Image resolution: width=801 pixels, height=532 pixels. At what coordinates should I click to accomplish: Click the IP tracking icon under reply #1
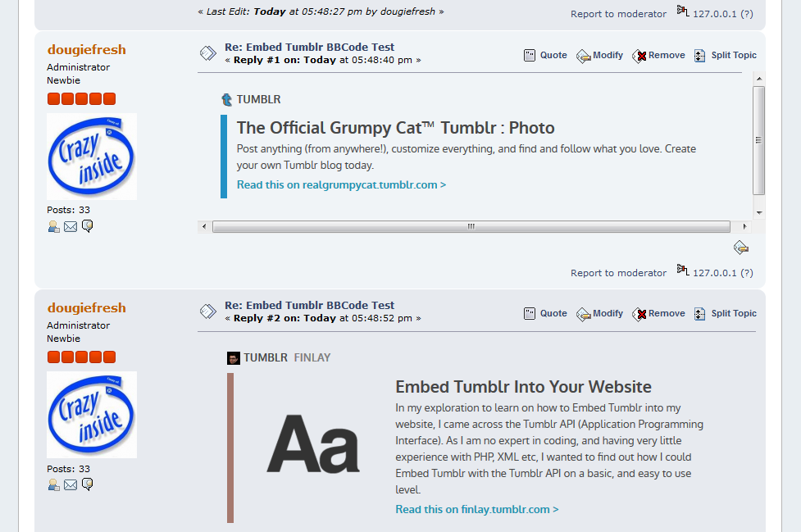(x=683, y=270)
